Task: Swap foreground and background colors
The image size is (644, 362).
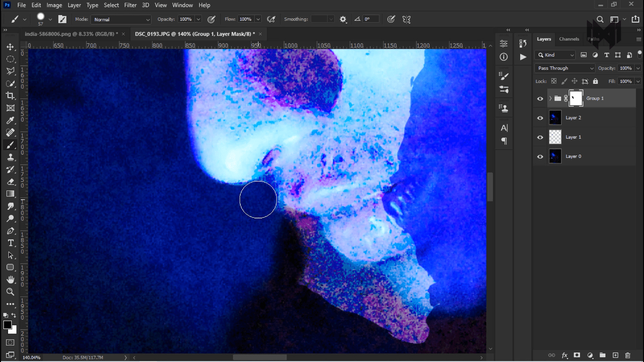Action: (14, 315)
